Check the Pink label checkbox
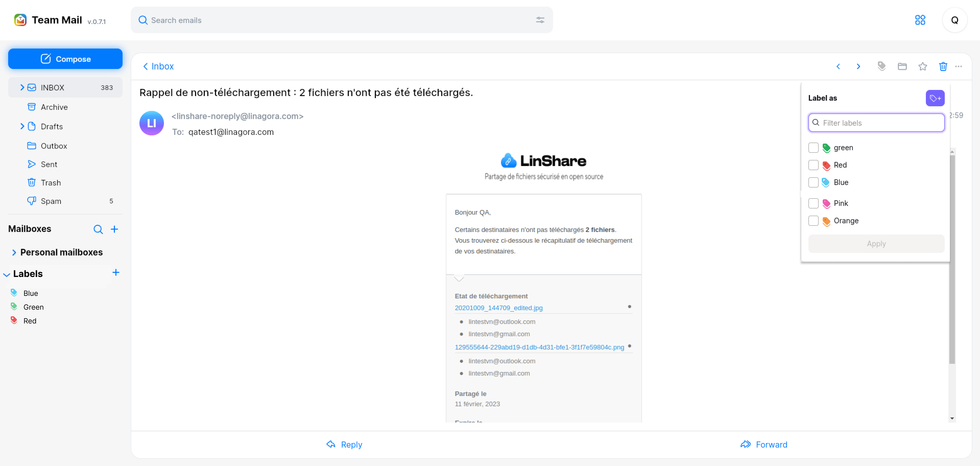Viewport: 980px width, 466px height. click(x=813, y=203)
